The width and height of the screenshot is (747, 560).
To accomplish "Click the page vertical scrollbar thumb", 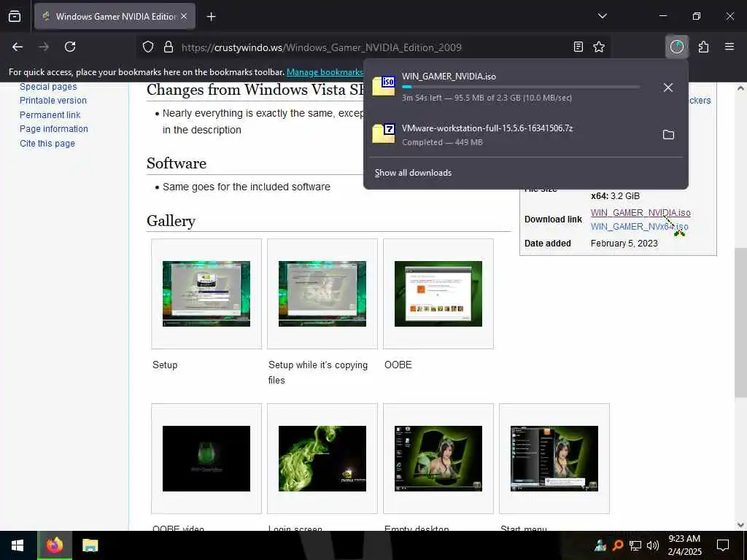I will click(740, 322).
